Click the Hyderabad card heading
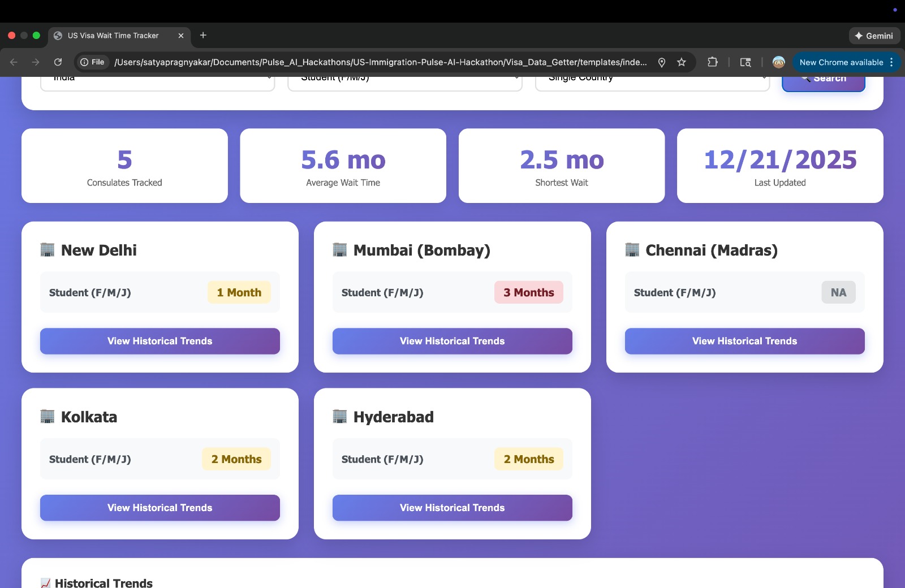The width and height of the screenshot is (905, 588). (394, 417)
